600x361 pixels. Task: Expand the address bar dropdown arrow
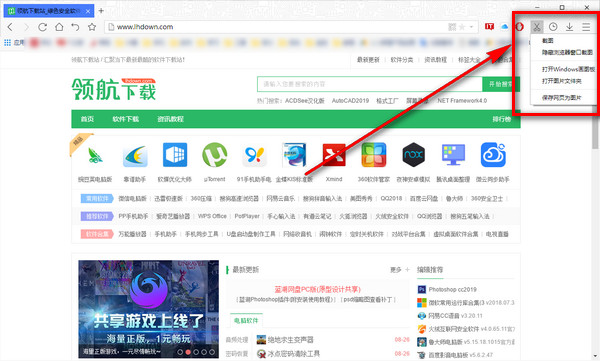[x=471, y=27]
